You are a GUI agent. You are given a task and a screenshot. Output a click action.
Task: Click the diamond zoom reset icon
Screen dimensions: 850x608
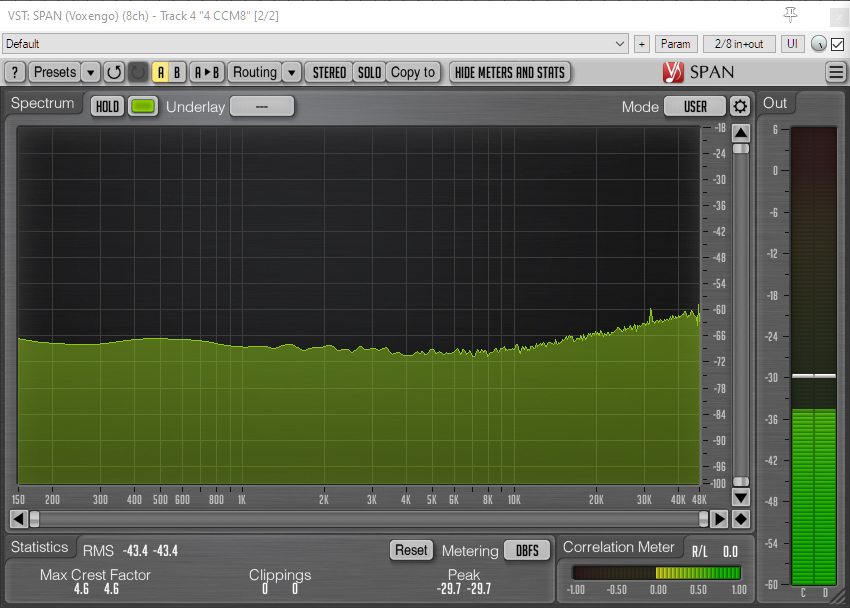coord(741,518)
